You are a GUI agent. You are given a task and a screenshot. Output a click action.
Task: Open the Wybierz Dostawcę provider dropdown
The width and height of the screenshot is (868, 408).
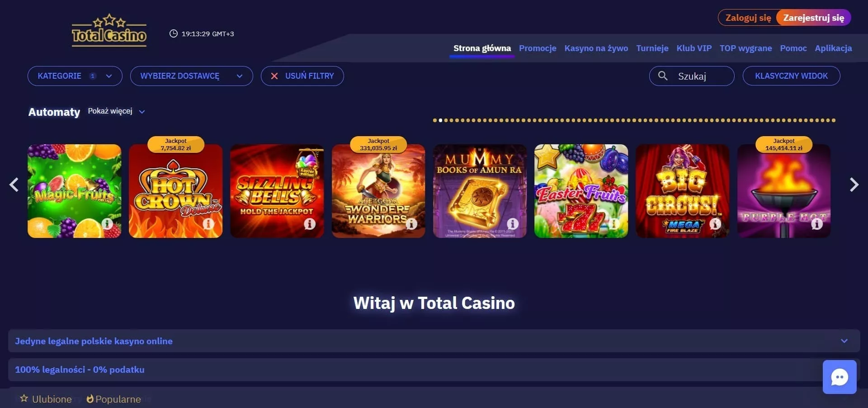(x=191, y=76)
